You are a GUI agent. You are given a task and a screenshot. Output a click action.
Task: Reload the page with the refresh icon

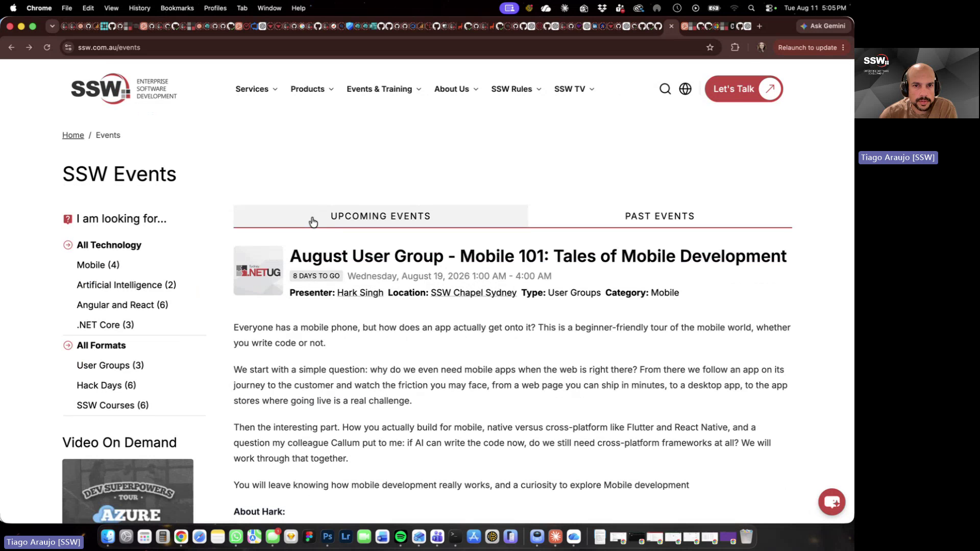[x=47, y=47]
